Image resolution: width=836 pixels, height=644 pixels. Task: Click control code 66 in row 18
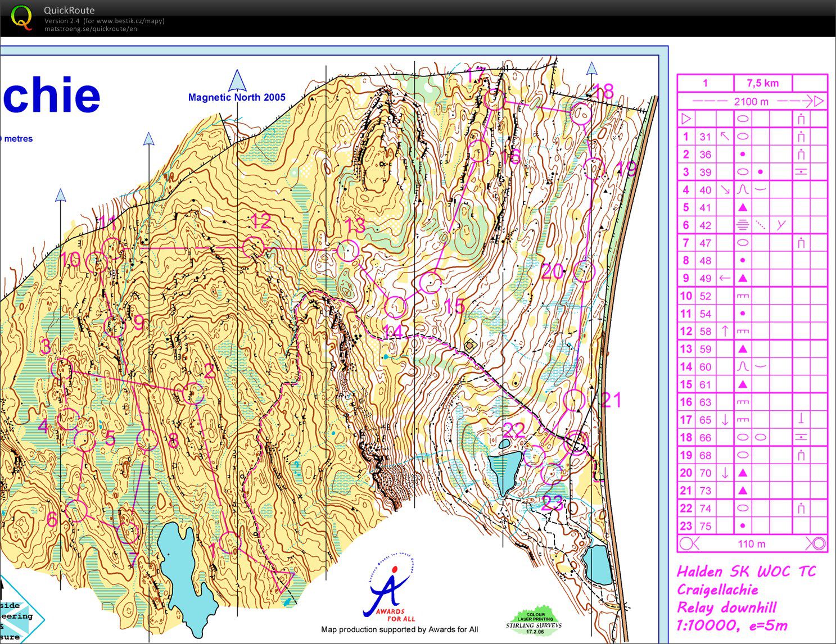tap(705, 437)
